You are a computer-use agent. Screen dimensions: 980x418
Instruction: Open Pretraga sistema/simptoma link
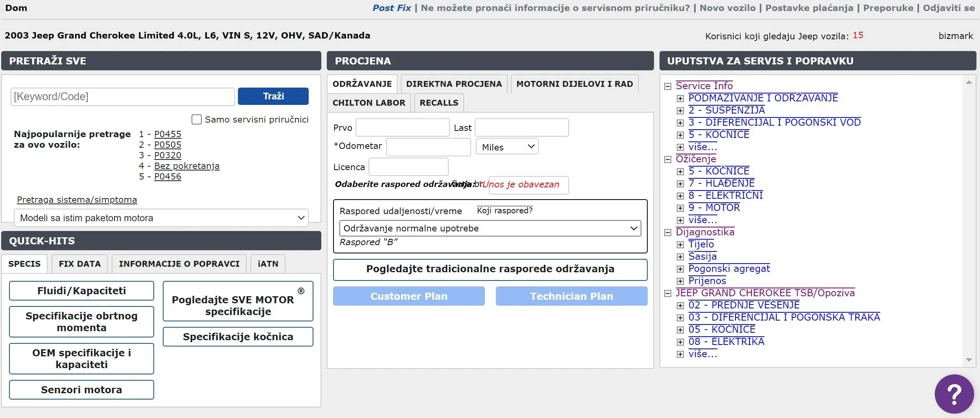pyautogui.click(x=77, y=200)
